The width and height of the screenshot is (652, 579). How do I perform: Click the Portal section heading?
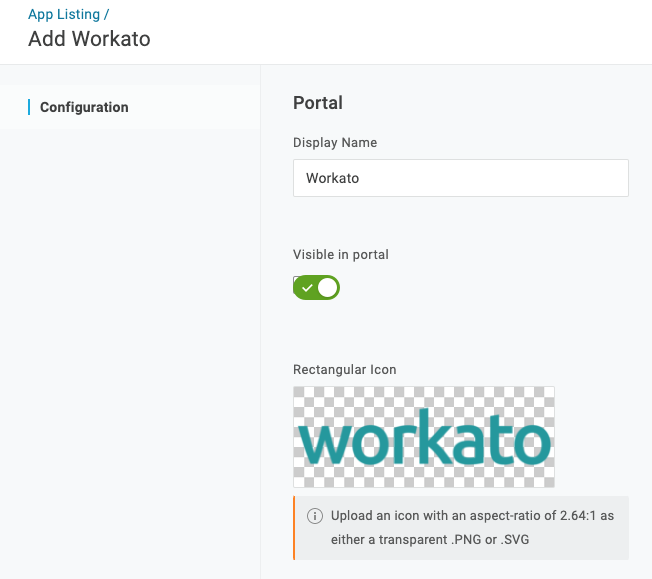(318, 103)
